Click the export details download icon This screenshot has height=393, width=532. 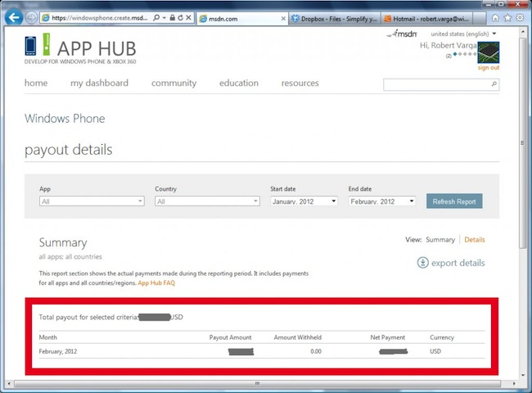pos(423,263)
